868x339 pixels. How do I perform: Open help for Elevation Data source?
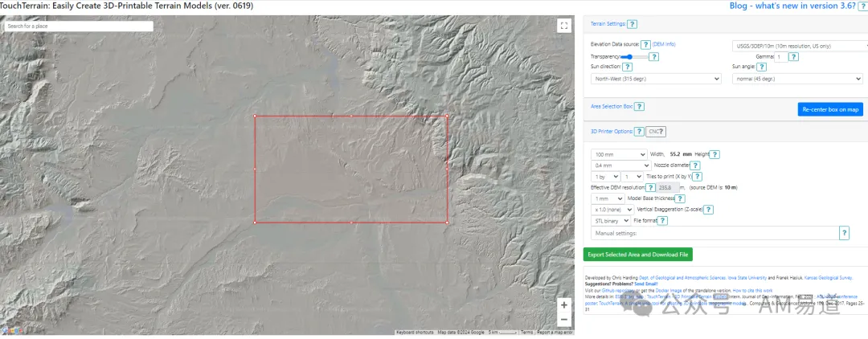pos(645,44)
